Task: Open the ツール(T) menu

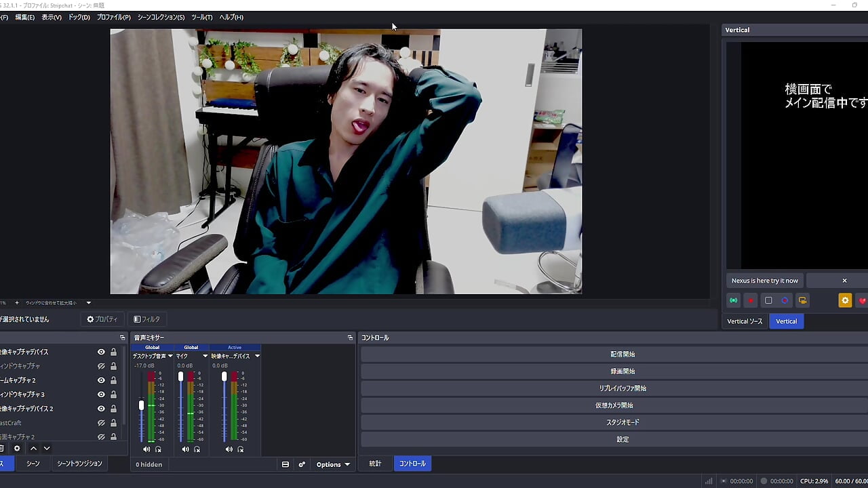Action: [x=202, y=17]
